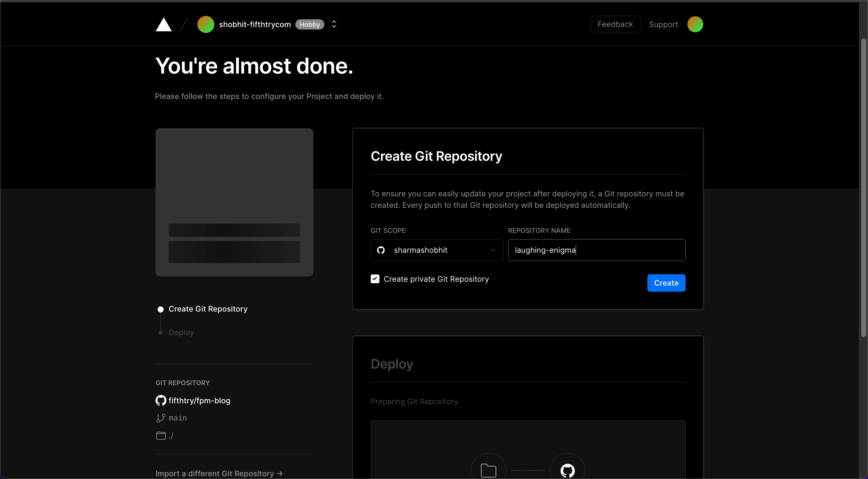Image resolution: width=868 pixels, height=479 pixels.
Task: Select the Deploy step in sidebar
Action: 181,332
